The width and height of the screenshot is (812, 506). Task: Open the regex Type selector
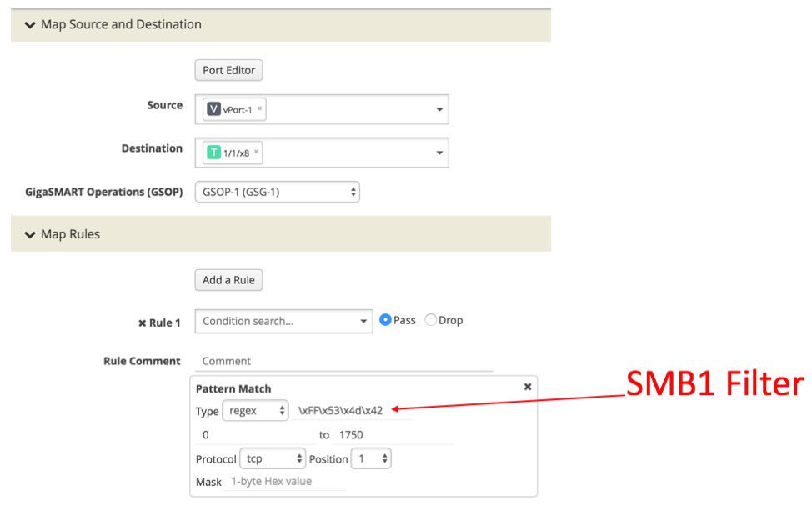click(255, 411)
